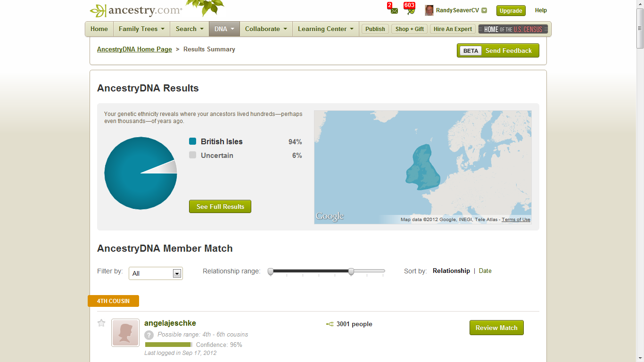Screen dimensions: 644x362
Task: Go to the Home tab
Action: coord(99,29)
